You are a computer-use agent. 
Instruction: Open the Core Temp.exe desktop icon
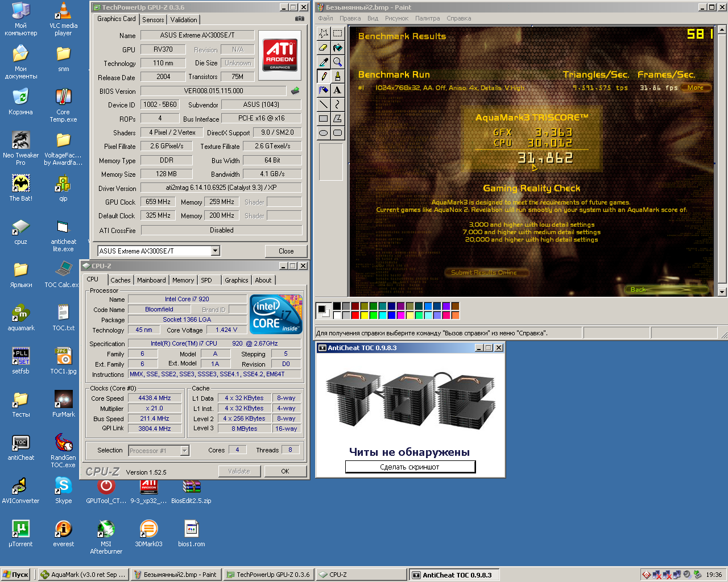click(x=63, y=106)
